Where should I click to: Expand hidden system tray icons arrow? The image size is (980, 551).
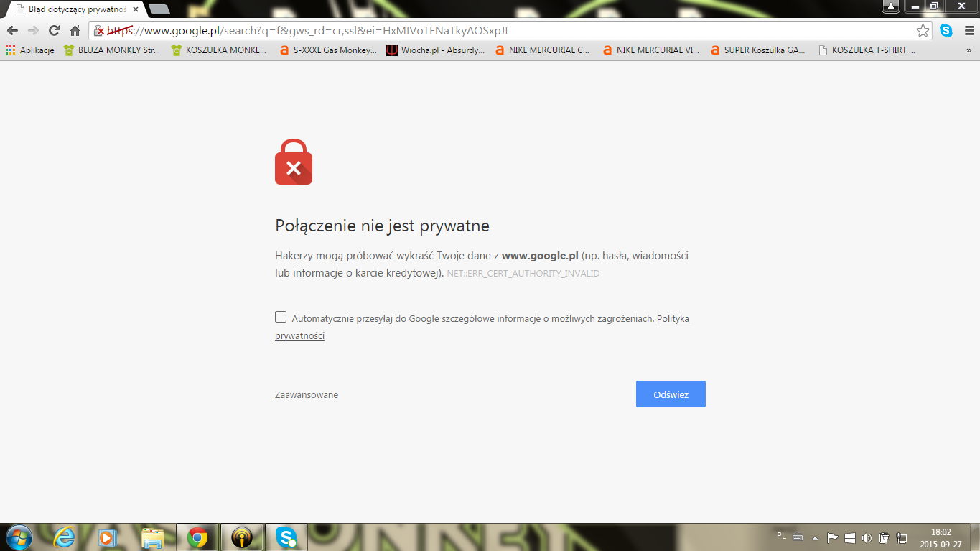pyautogui.click(x=815, y=537)
